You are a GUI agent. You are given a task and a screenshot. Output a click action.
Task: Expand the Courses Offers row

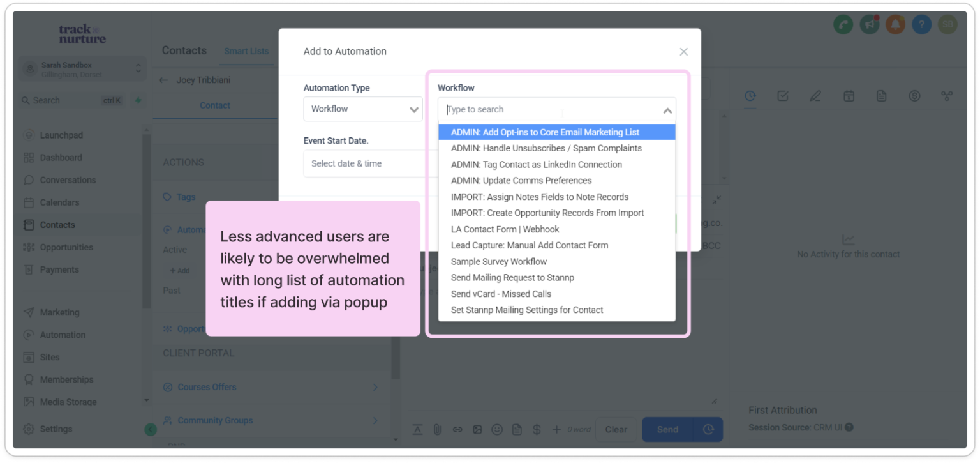[271, 387]
